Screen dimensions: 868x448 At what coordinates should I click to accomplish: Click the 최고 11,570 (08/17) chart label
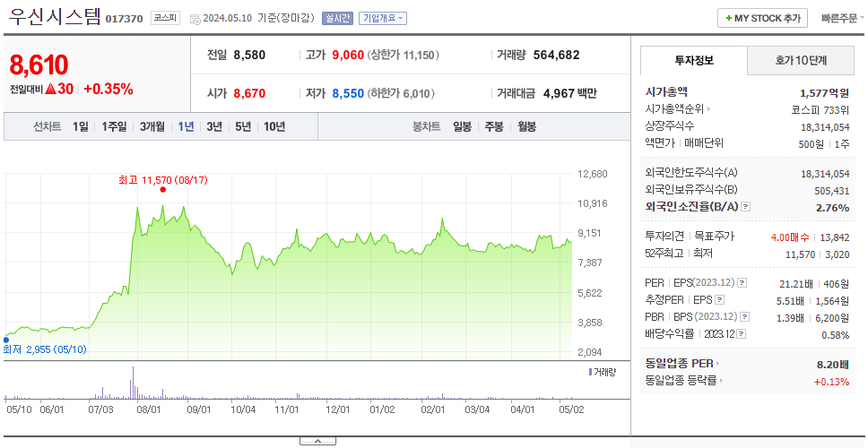pyautogui.click(x=163, y=180)
